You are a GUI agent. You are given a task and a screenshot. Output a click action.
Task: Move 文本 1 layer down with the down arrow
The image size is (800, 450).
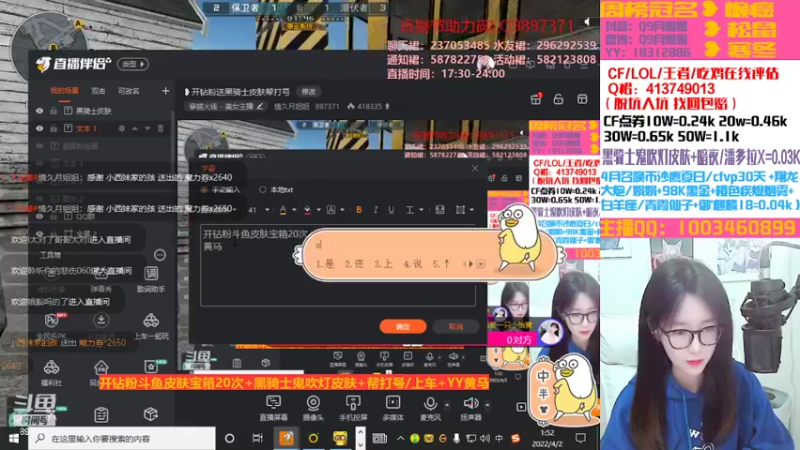point(147,129)
